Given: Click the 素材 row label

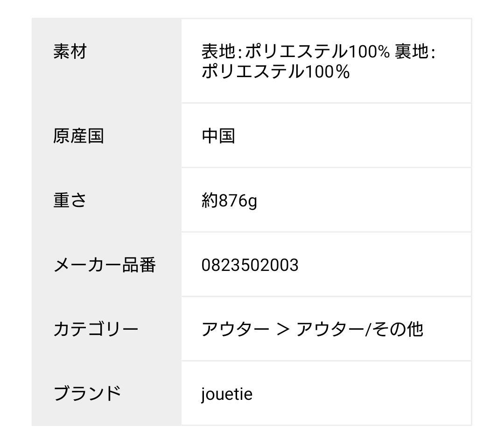Looking at the screenshot, I should click(70, 51).
